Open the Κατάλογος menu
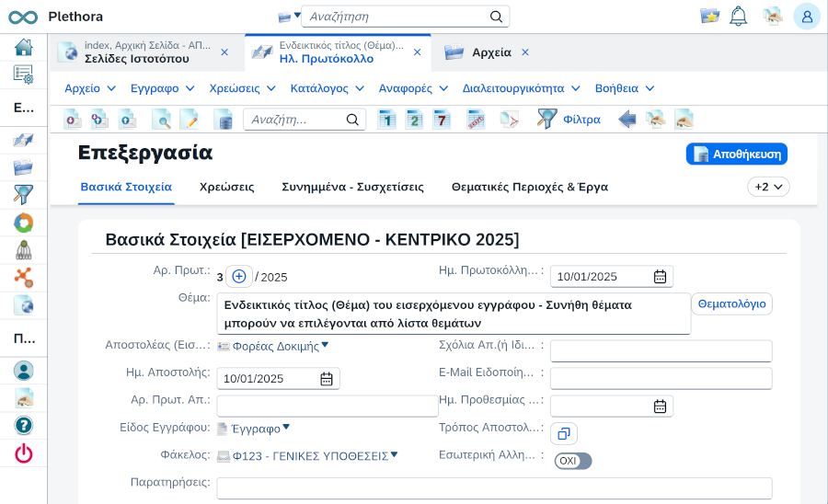The width and height of the screenshot is (828, 504). 328,88
